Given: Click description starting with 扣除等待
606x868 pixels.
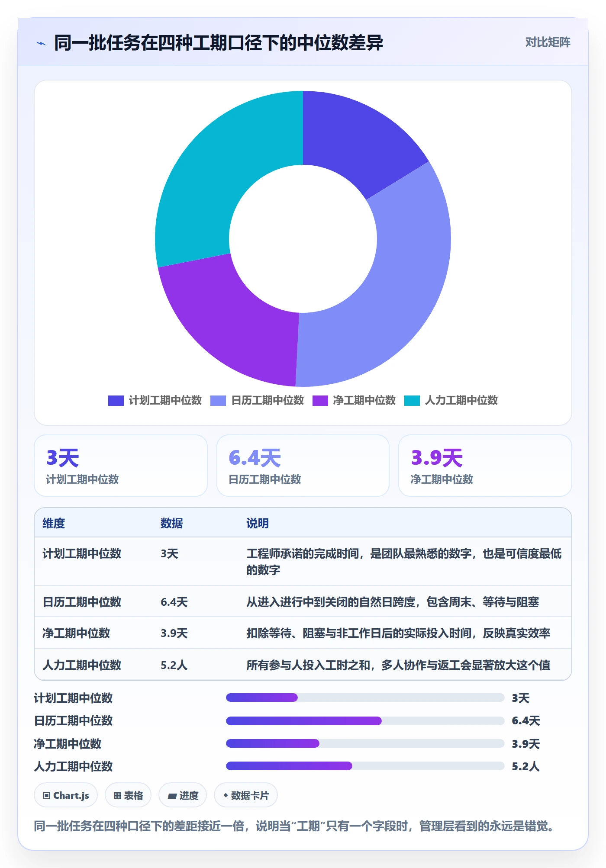Looking at the screenshot, I should pyautogui.click(x=398, y=633).
